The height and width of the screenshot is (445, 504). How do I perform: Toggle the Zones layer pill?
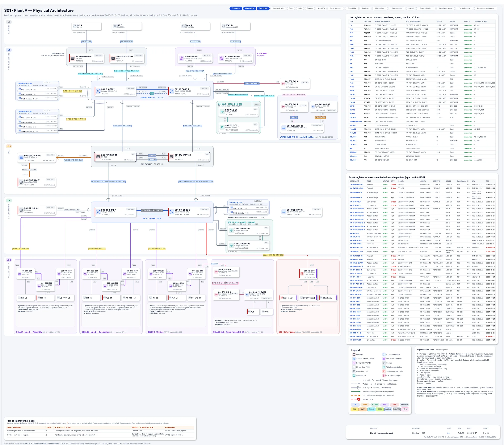(x=291, y=8)
